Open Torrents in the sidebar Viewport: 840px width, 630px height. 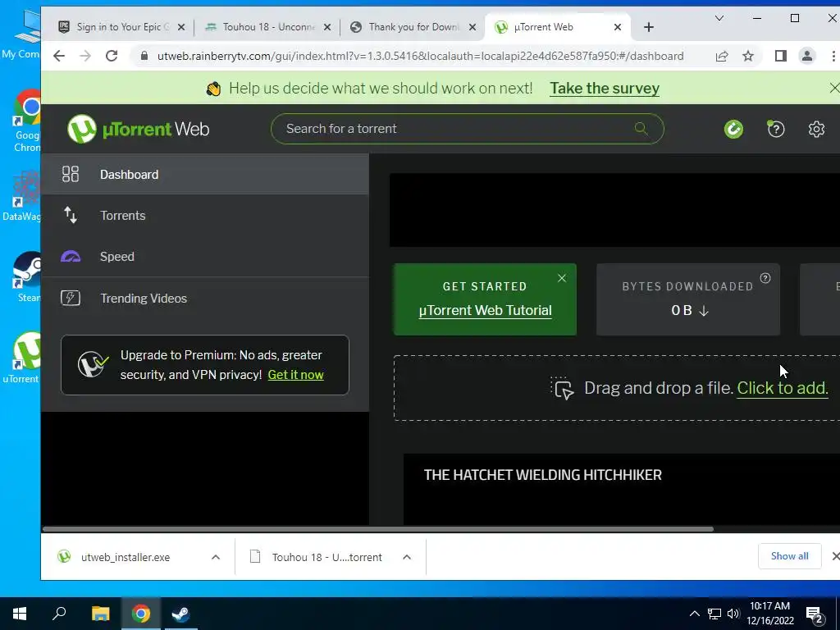tap(204, 216)
